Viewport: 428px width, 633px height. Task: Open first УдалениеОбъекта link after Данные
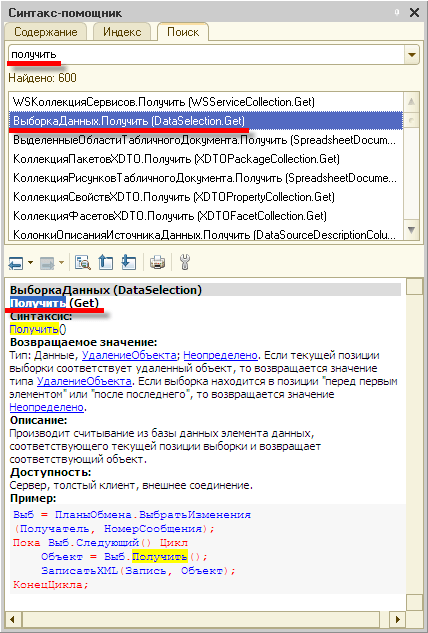(129, 355)
